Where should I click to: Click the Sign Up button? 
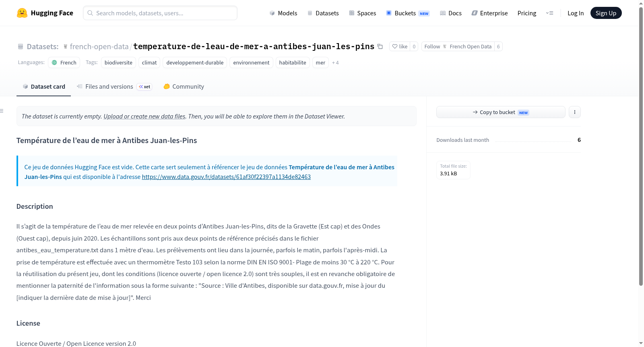pos(606,13)
